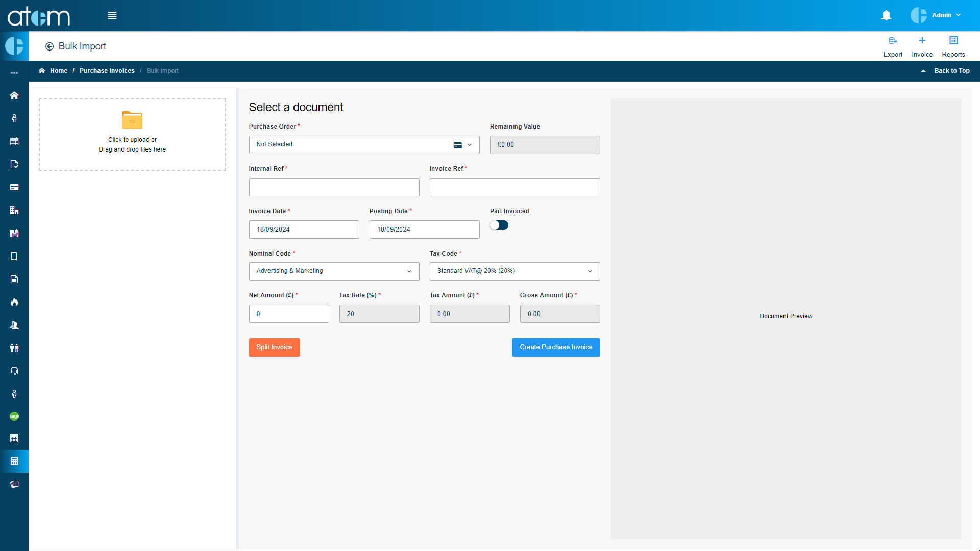The width and height of the screenshot is (980, 551).
Task: Open the sidebar tablet device icon
Action: point(14,256)
